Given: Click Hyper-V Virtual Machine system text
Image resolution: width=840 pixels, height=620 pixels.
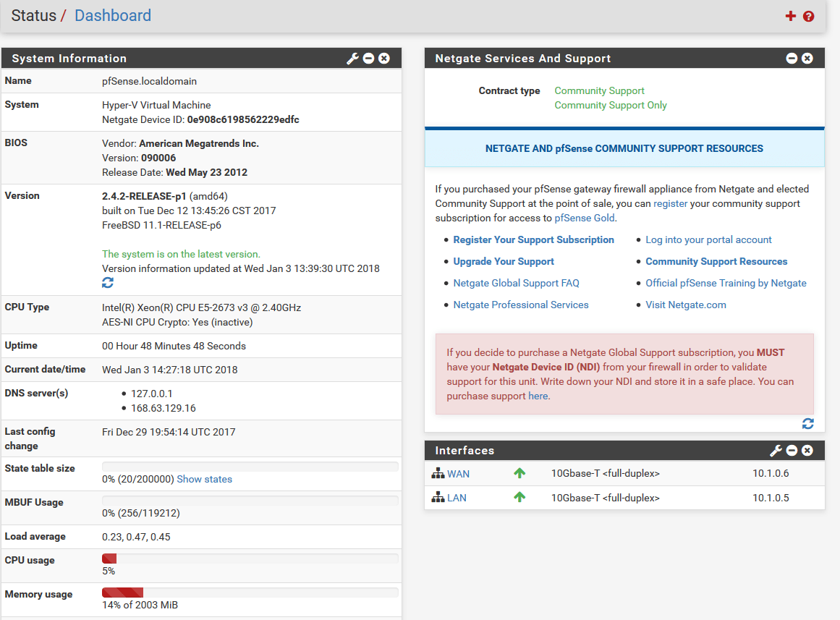Looking at the screenshot, I should click(x=156, y=105).
